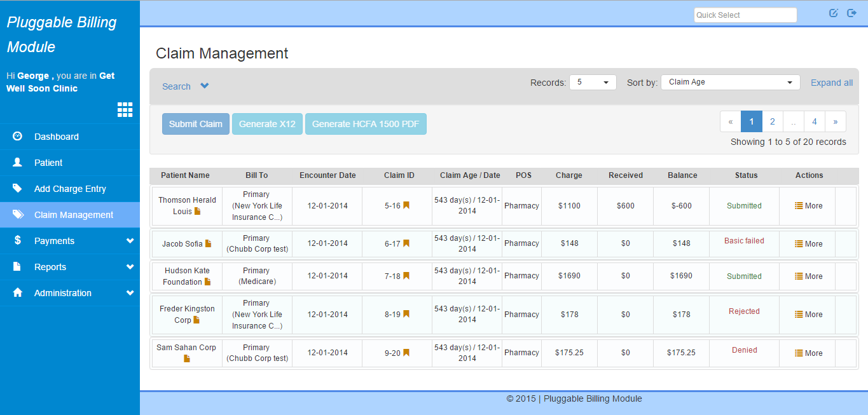Open the Payments menu item
Viewport: 868px width, 415px height.
(x=70, y=241)
